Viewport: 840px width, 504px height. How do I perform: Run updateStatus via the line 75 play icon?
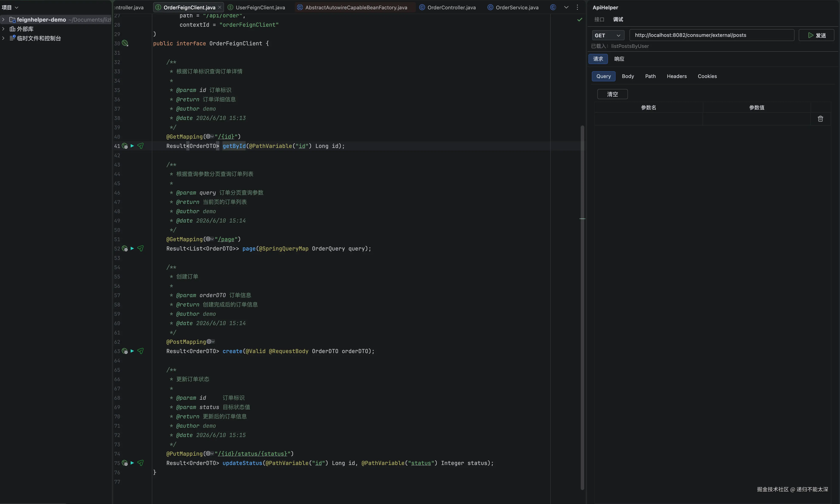(132, 463)
